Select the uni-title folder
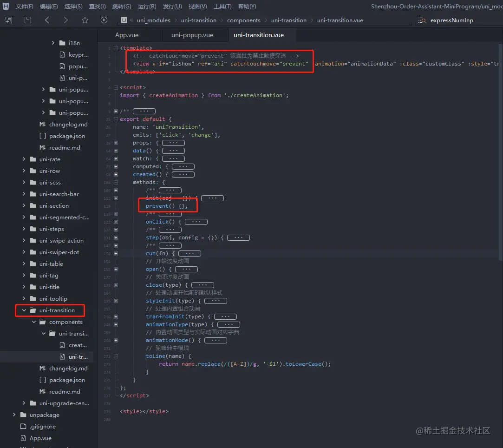Screen dimensions: 503x448 (49, 287)
